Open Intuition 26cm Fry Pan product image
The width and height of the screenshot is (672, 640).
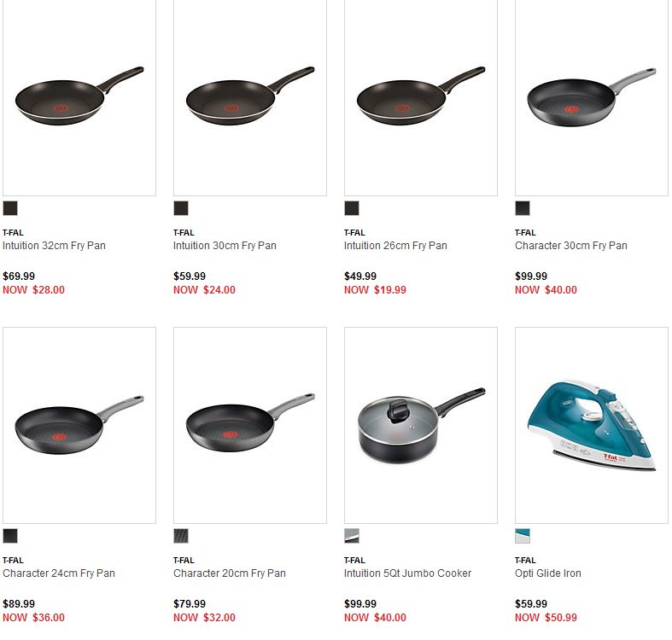click(421, 96)
